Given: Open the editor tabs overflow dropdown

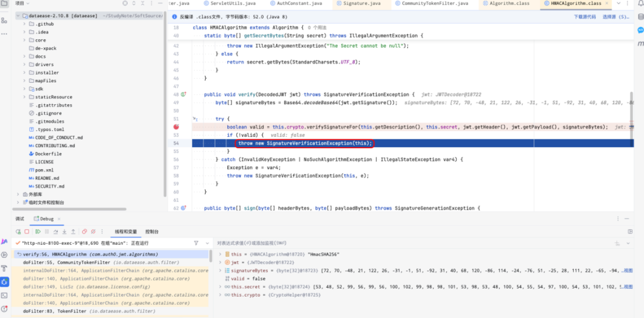Looking at the screenshot, I should (x=618, y=4).
